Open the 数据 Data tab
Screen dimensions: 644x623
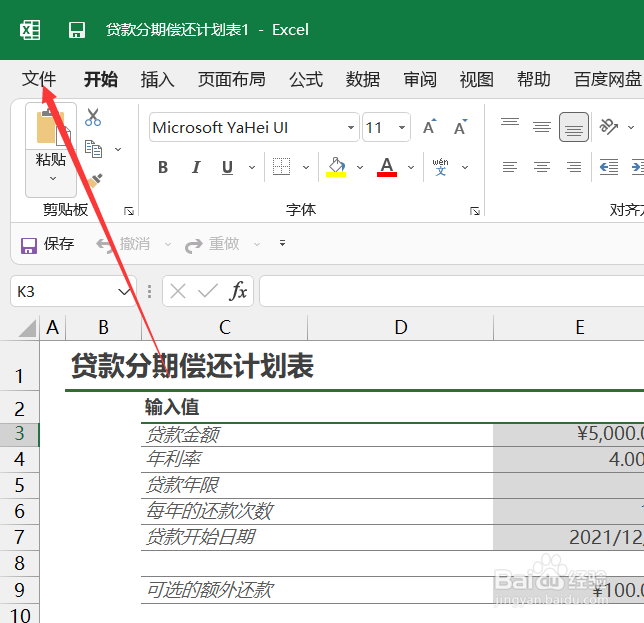363,79
